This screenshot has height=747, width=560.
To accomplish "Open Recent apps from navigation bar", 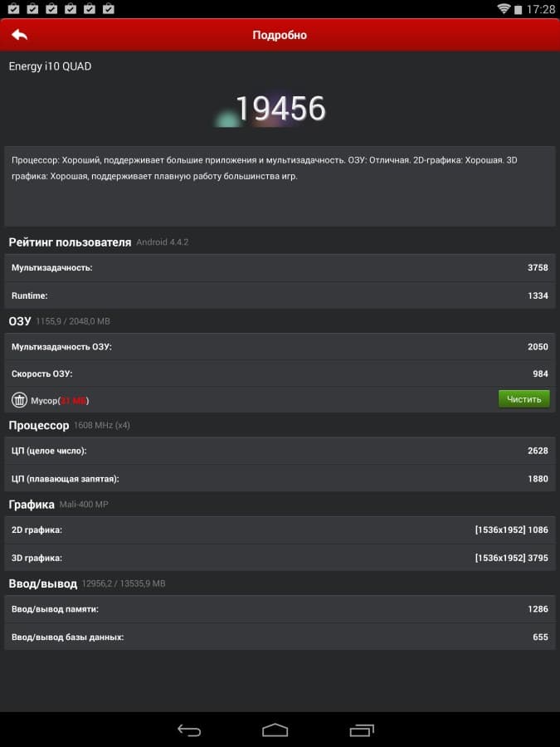I will (x=362, y=730).
